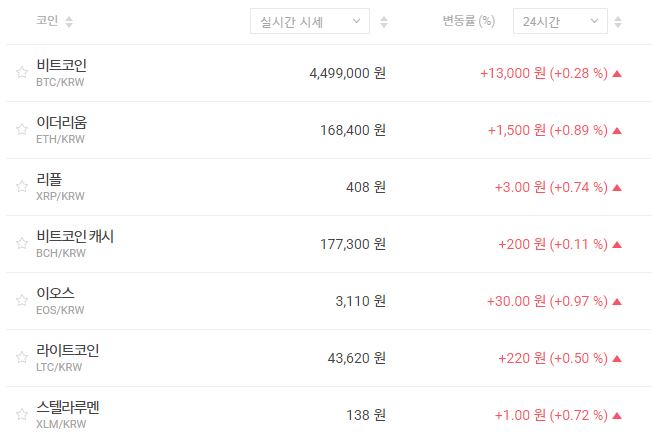Sort by 코인 column arrows
Image resolution: width=652 pixels, height=440 pixels.
coord(69,22)
